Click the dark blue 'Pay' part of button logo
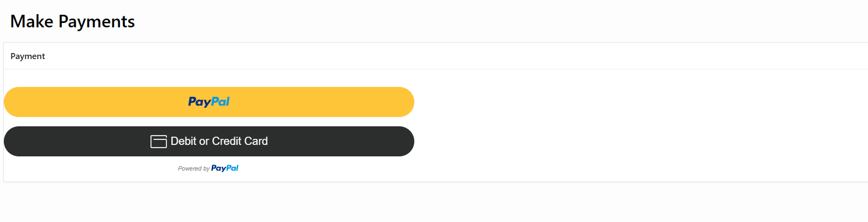Screen dimensions: 868x222 199,102
